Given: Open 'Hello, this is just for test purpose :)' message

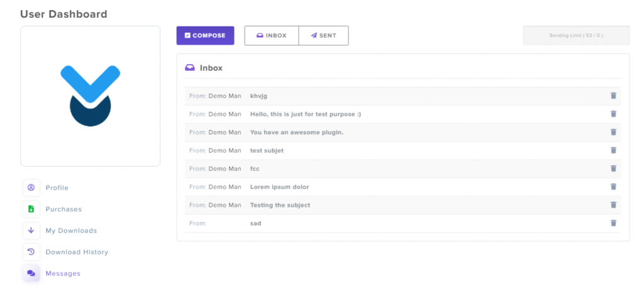Looking at the screenshot, I should pyautogui.click(x=305, y=114).
